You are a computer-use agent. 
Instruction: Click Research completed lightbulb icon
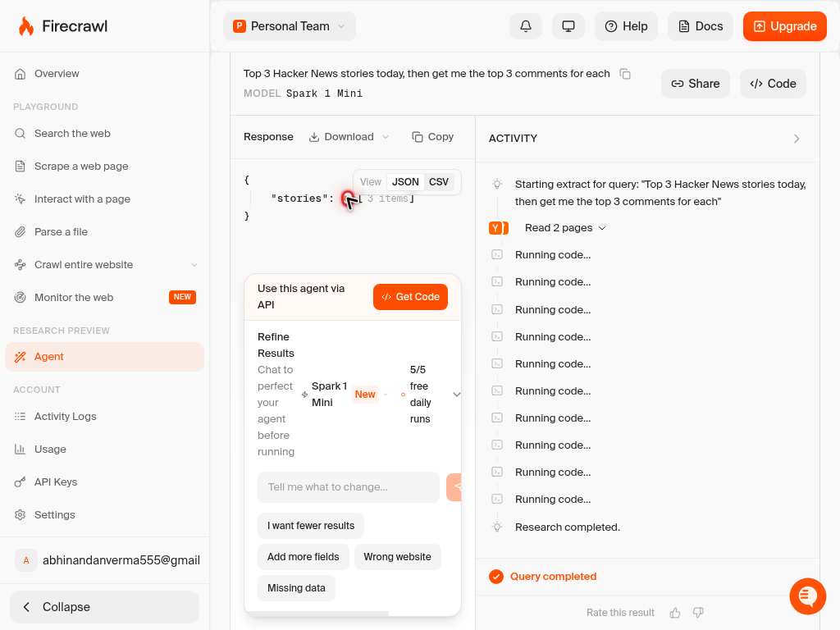[497, 527]
